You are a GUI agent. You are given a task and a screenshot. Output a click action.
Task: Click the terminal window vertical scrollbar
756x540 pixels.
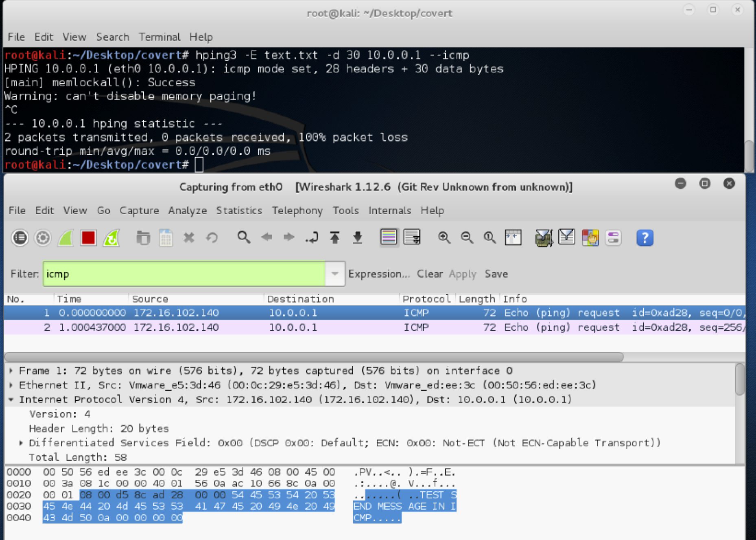point(749,156)
